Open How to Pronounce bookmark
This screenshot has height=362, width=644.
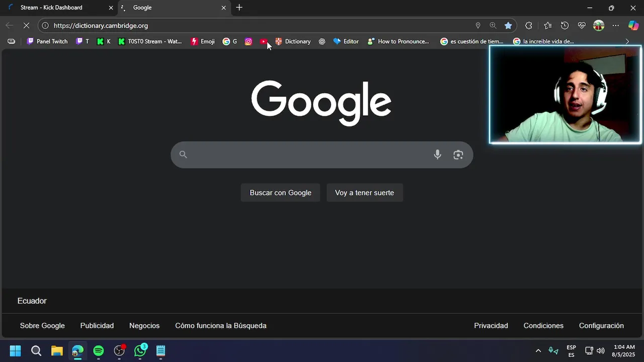[398, 41]
